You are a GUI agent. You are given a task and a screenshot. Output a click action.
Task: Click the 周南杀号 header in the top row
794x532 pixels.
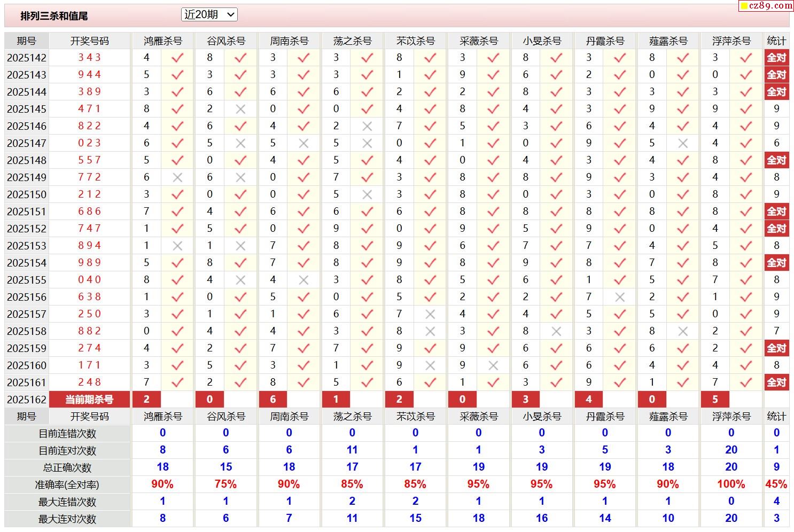pyautogui.click(x=289, y=41)
